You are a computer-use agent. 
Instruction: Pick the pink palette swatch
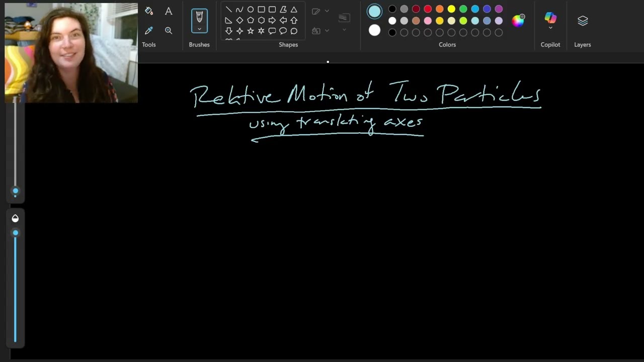[x=428, y=21]
